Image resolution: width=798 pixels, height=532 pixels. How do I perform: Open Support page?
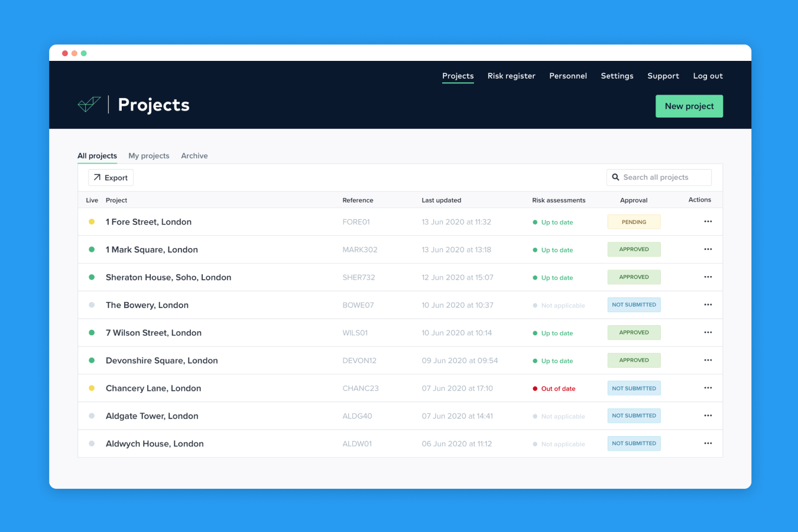(663, 76)
